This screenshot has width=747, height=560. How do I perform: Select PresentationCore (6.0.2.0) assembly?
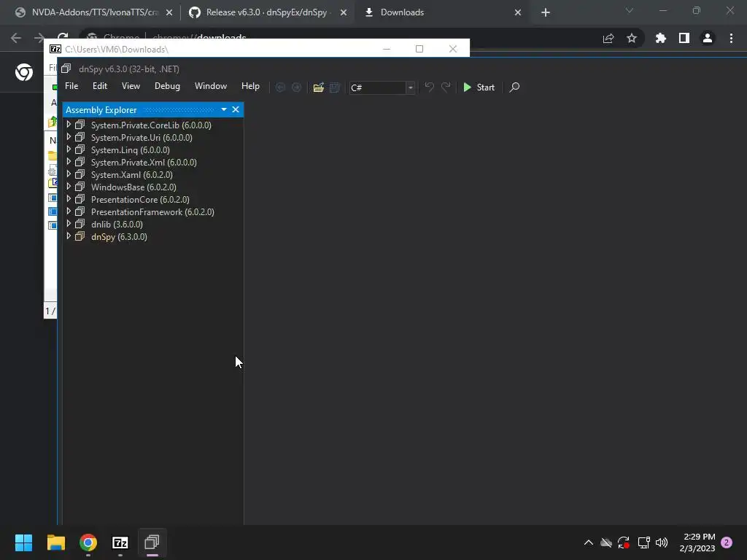pyautogui.click(x=140, y=200)
